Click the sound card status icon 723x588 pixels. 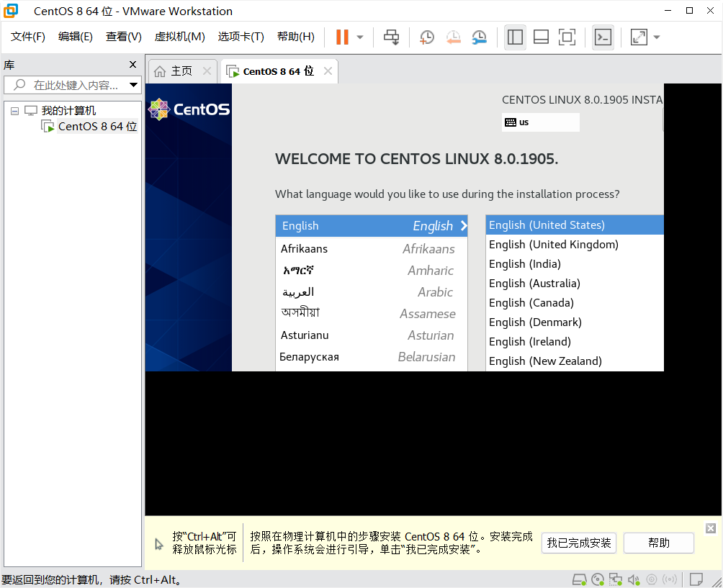[x=634, y=579]
